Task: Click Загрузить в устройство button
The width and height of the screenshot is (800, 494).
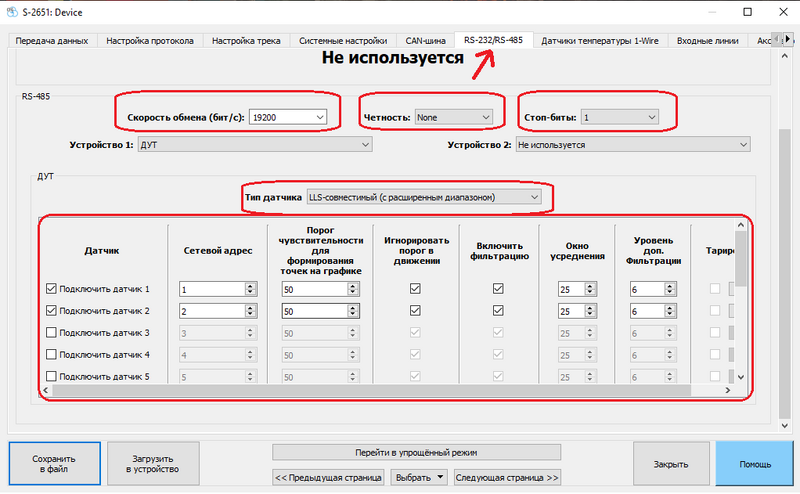Action: tap(153, 463)
